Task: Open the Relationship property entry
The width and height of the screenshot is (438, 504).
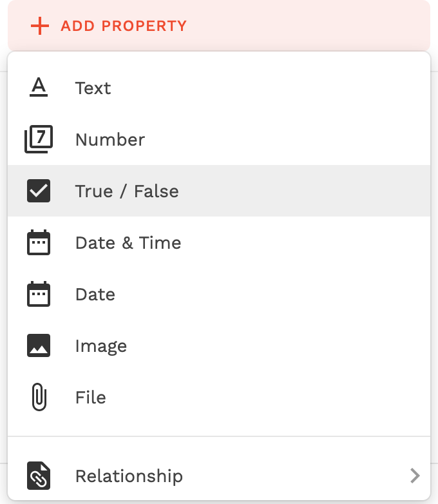Action: (219, 476)
